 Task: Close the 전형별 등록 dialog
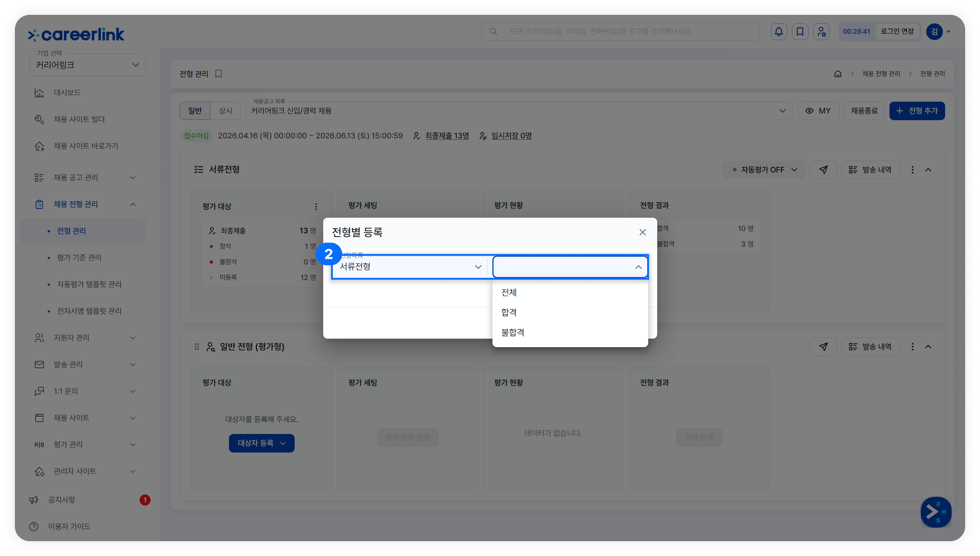tap(642, 232)
